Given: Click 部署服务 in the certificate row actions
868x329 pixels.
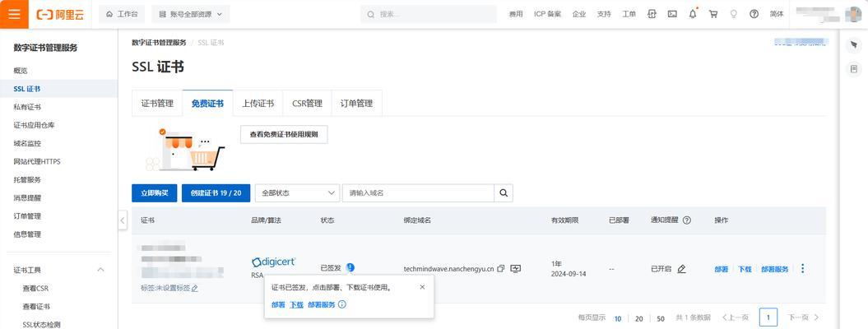Looking at the screenshot, I should click(x=774, y=269).
